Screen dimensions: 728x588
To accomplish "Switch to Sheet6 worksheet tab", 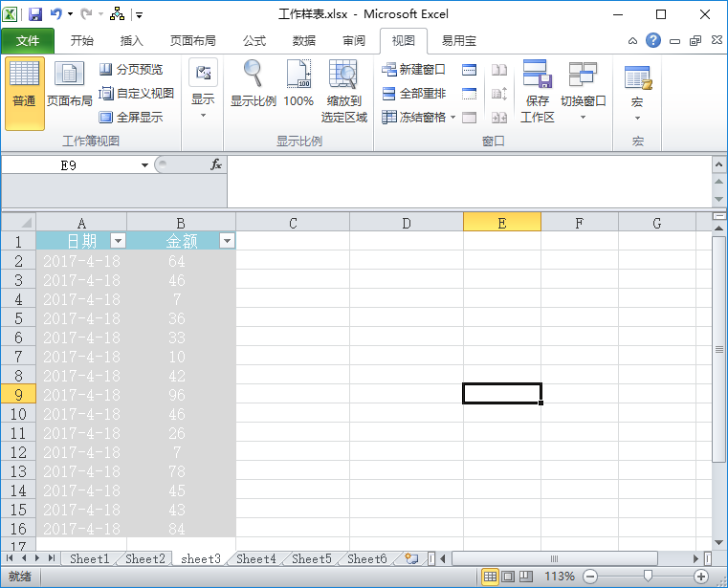I will pyautogui.click(x=366, y=558).
